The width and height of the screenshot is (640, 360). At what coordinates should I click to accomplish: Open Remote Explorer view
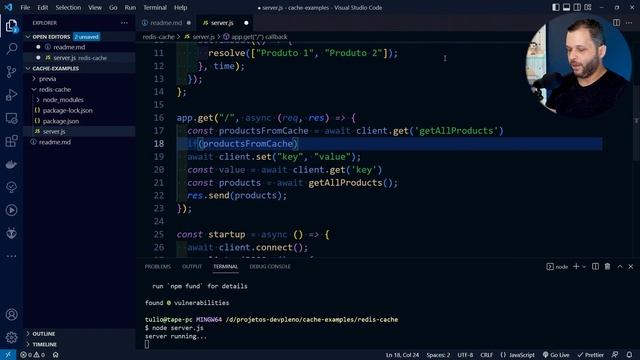(x=11, y=118)
